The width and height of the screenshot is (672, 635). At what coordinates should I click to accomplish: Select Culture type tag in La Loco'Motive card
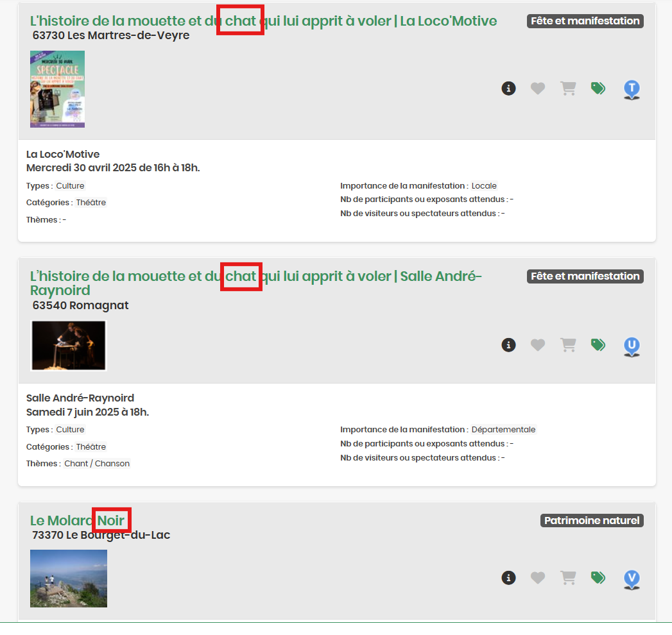coord(71,186)
